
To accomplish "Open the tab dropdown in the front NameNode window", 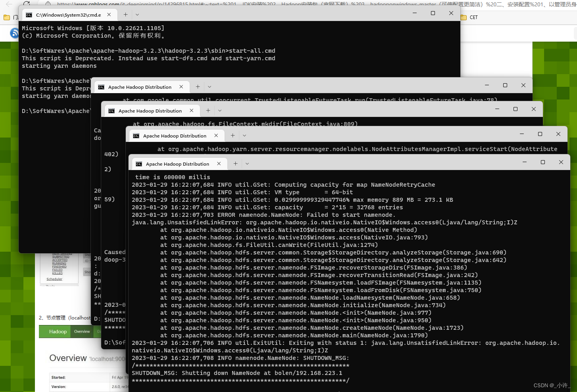I will [x=247, y=164].
